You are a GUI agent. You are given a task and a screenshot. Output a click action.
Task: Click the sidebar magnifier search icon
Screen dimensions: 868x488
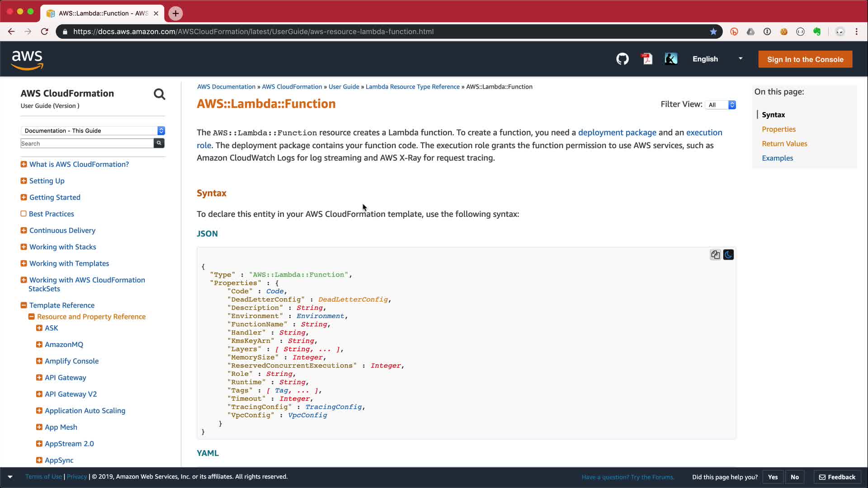[x=159, y=94]
